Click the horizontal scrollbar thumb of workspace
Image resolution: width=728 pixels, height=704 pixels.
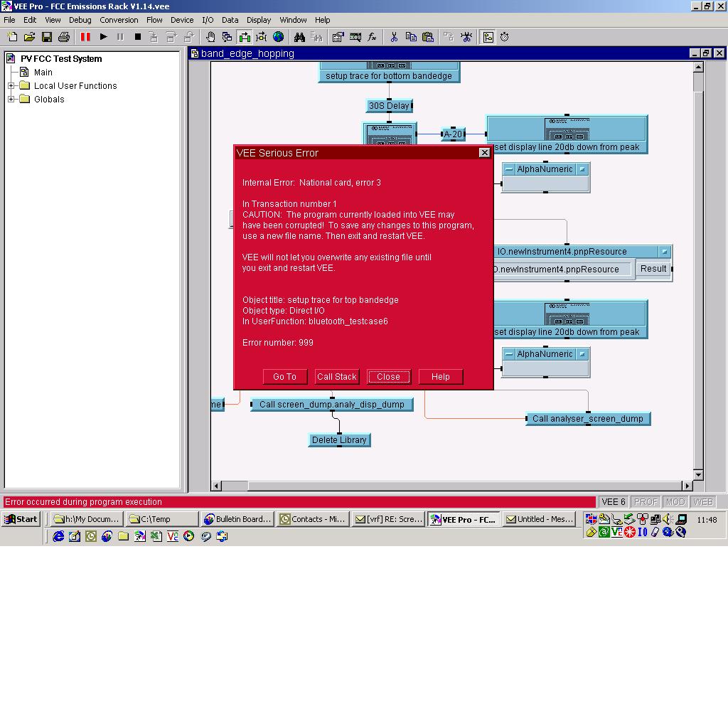point(235,486)
